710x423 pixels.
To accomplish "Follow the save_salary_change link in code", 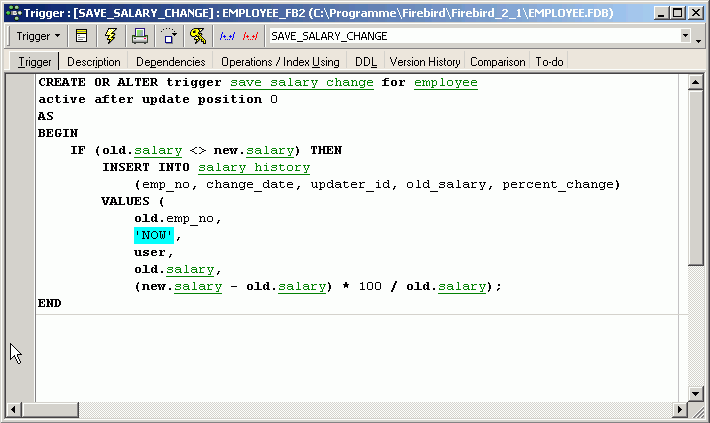I will pyautogui.click(x=302, y=83).
